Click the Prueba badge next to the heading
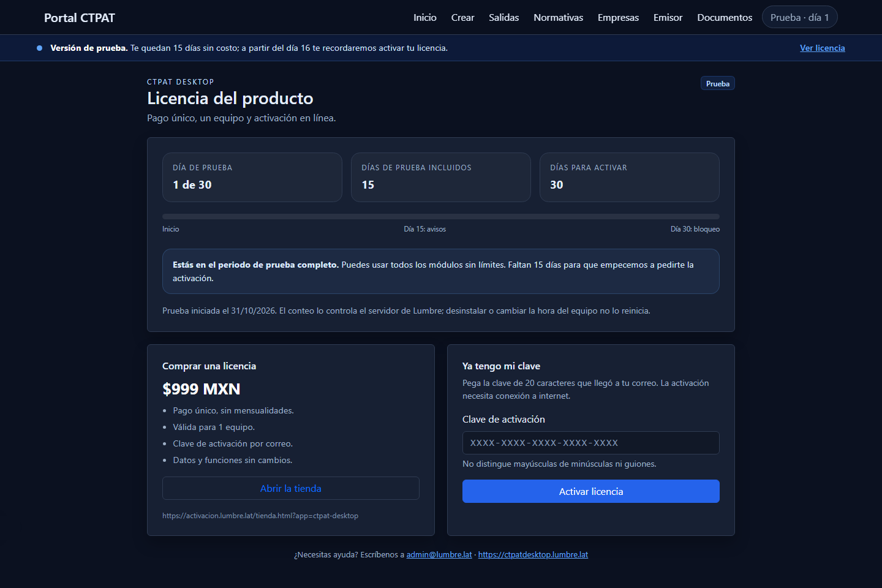Viewport: 882px width, 588px height. [x=717, y=83]
